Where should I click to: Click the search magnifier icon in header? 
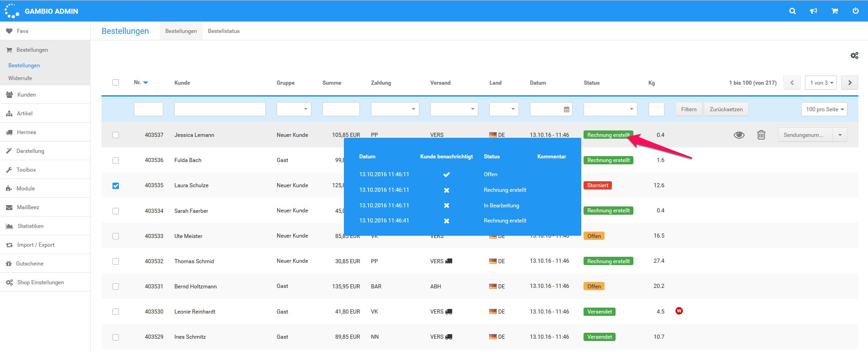(x=793, y=11)
